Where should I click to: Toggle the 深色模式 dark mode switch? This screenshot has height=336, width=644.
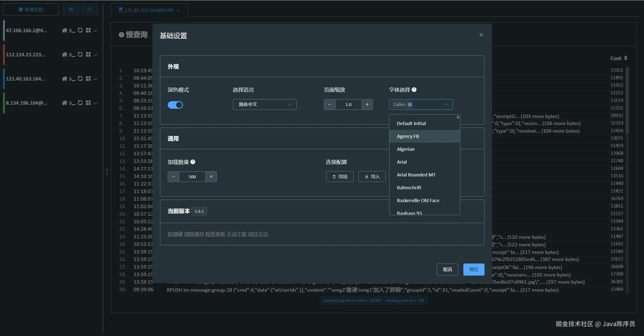click(x=175, y=105)
